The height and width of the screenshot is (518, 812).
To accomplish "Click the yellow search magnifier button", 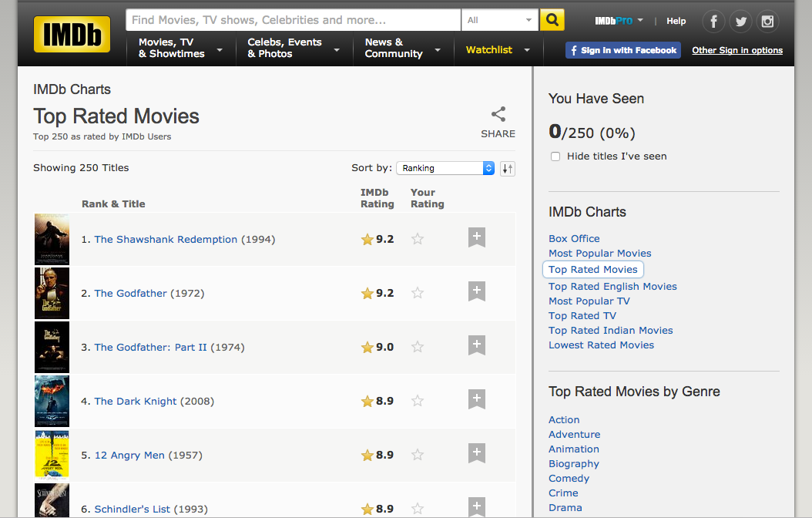I will (552, 20).
